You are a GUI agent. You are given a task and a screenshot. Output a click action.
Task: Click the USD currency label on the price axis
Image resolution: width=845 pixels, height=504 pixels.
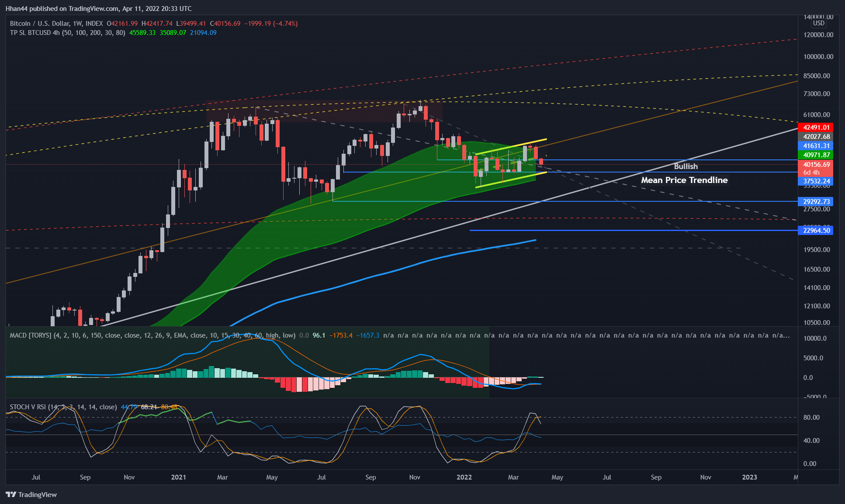[818, 23]
